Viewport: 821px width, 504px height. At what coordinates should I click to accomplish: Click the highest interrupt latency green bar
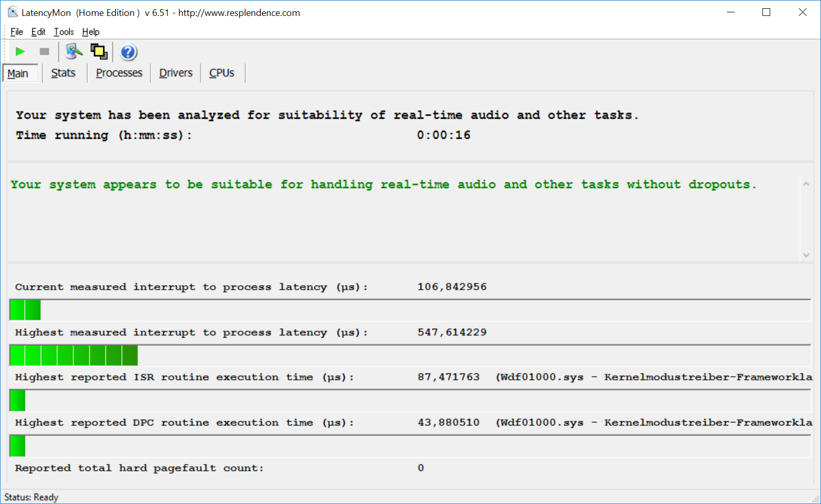(x=73, y=356)
